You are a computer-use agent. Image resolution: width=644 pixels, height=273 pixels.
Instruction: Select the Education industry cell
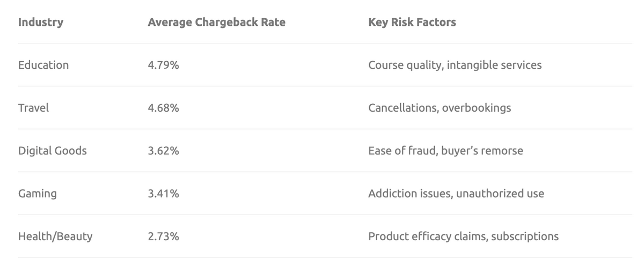click(x=43, y=65)
